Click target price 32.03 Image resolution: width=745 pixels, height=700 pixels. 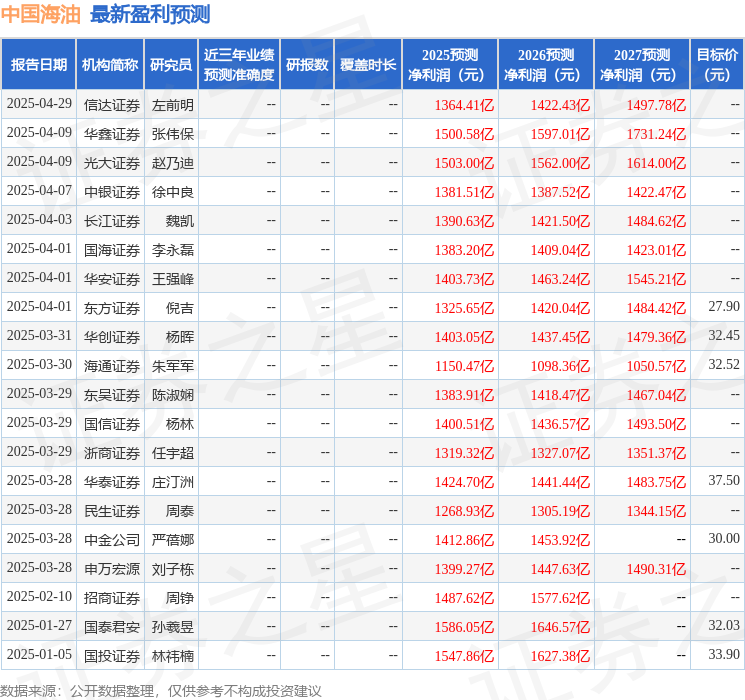[x=724, y=625]
